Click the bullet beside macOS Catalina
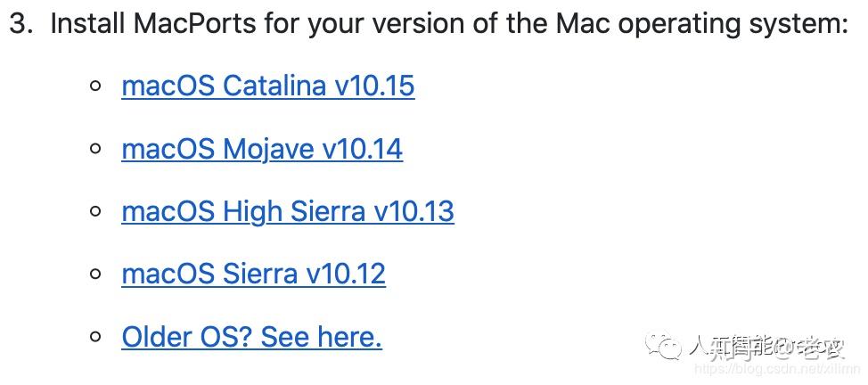 tap(95, 86)
